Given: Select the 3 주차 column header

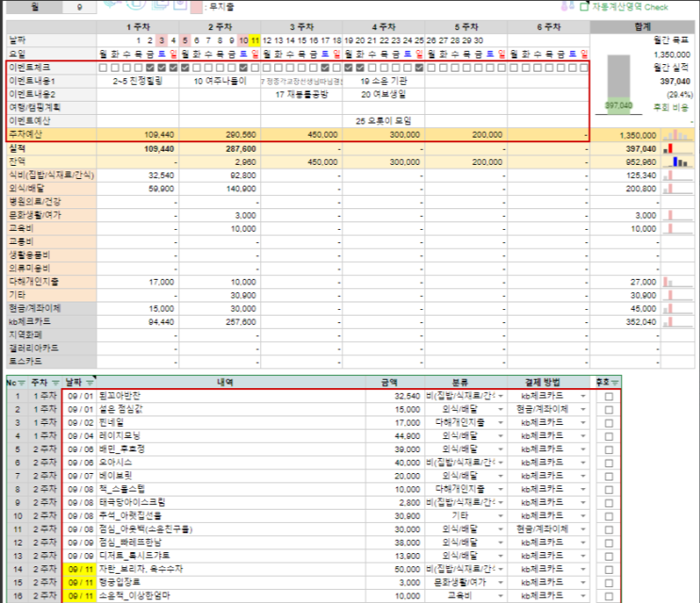Looking at the screenshot, I should pos(301,27).
